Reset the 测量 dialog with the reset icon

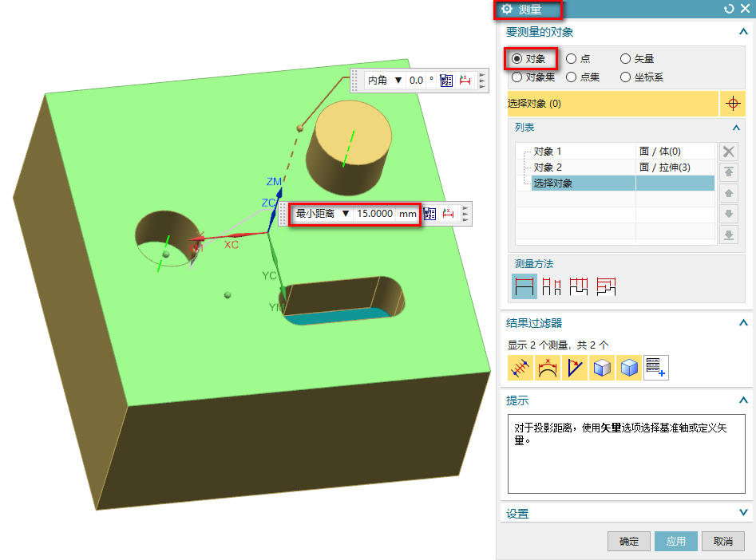coord(728,10)
